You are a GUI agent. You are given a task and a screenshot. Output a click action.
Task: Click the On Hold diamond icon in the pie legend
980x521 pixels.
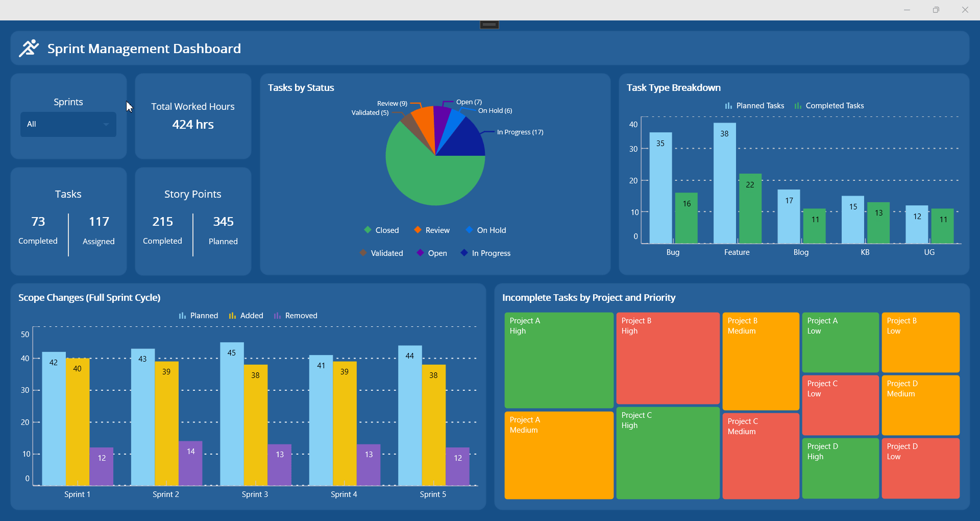pyautogui.click(x=469, y=230)
